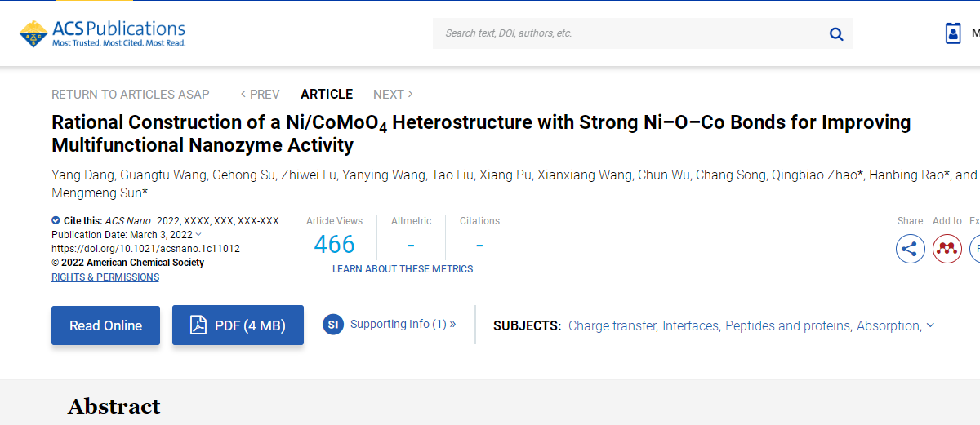Open RIGHTS & PERMISSIONS link

105,277
